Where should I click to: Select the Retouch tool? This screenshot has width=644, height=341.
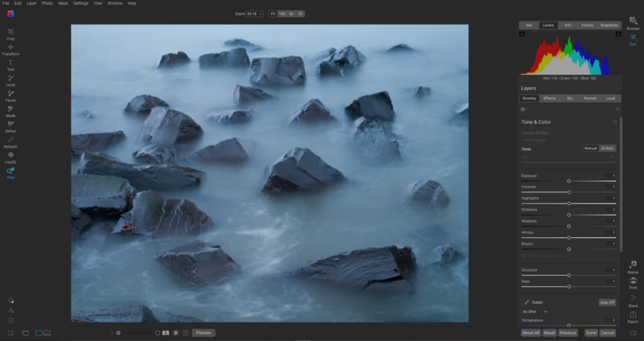coord(10,142)
